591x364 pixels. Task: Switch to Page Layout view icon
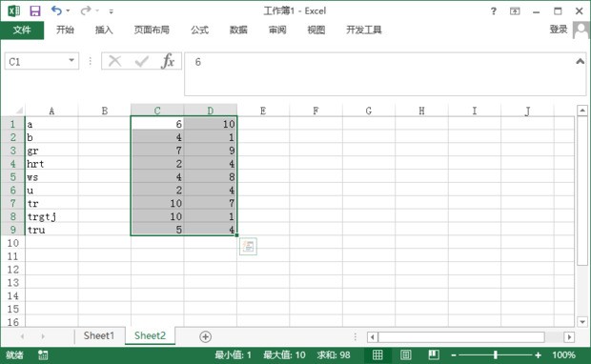(406, 355)
